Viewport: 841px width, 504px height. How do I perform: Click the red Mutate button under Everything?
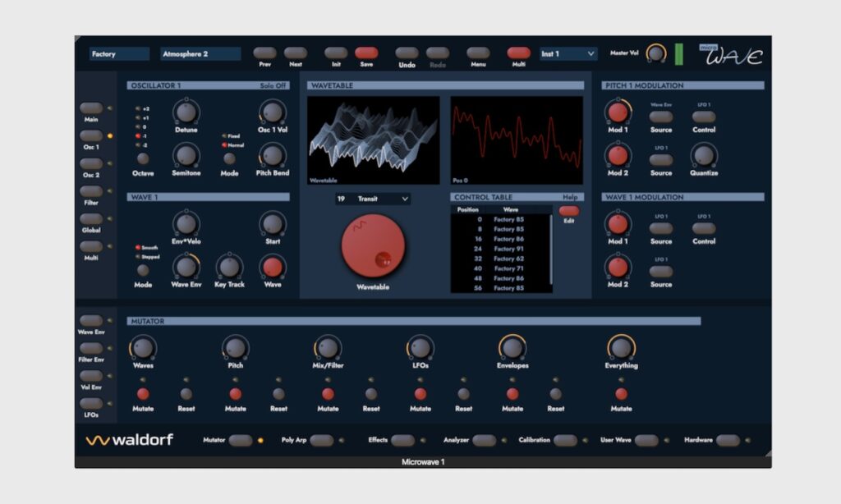[x=621, y=394]
